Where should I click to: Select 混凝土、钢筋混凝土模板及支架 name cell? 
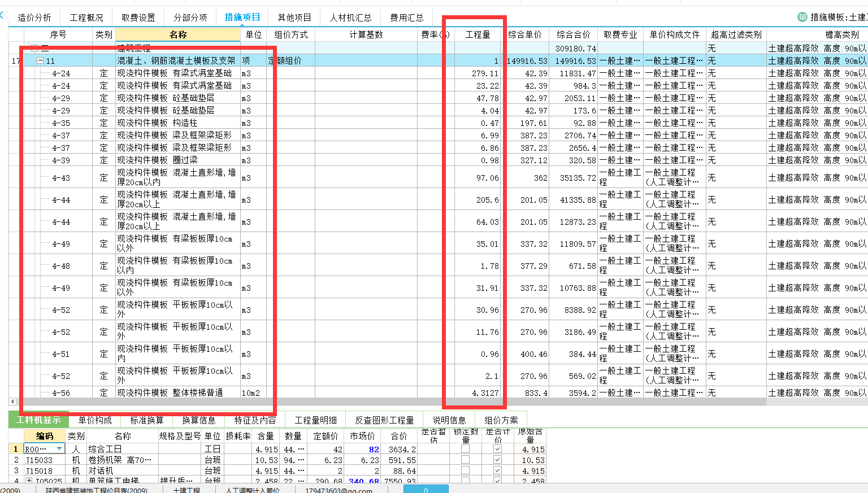pyautogui.click(x=178, y=60)
